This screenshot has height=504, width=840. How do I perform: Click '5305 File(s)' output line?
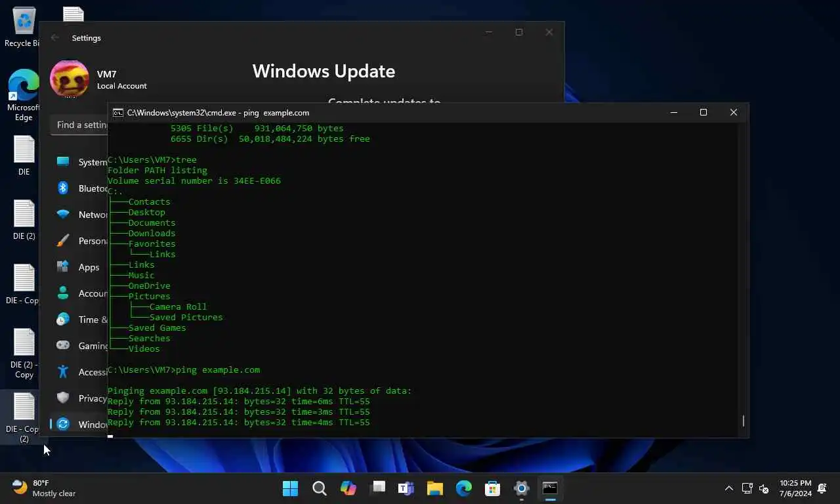click(x=257, y=128)
